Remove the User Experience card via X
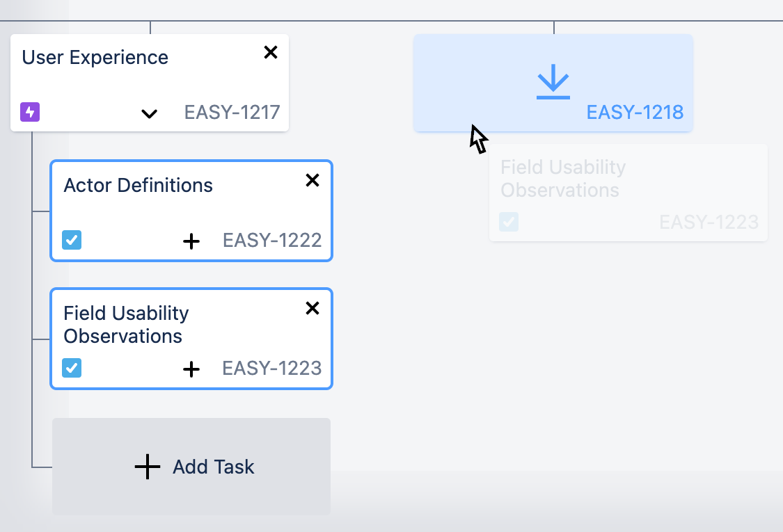This screenshot has width=783, height=532. tap(271, 52)
